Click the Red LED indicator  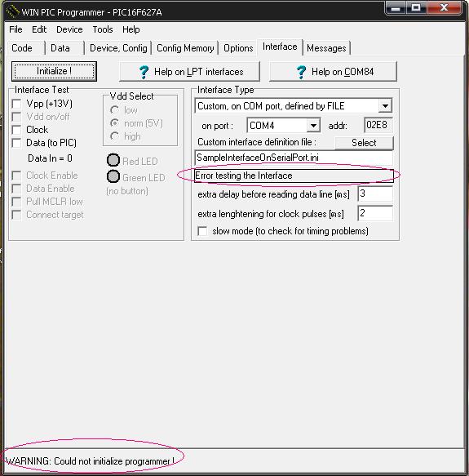113,160
